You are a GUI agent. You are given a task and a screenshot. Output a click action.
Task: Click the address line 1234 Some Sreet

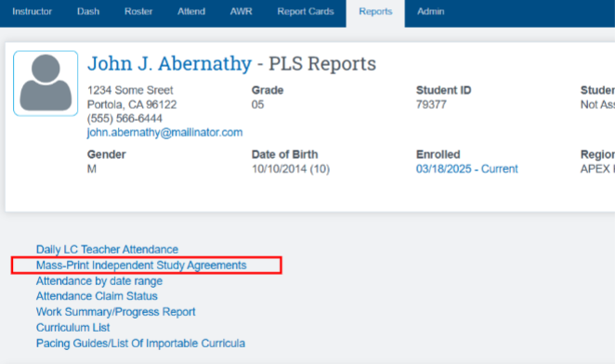point(130,90)
